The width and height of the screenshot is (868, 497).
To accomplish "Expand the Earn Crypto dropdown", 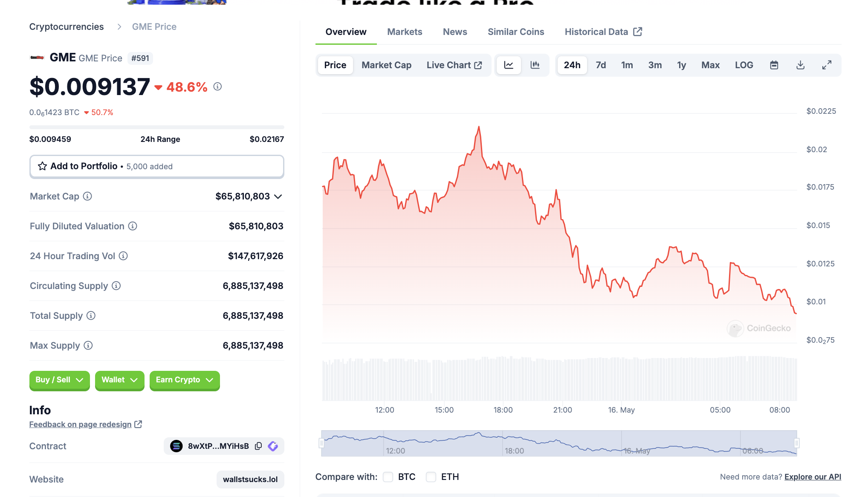I will click(184, 380).
